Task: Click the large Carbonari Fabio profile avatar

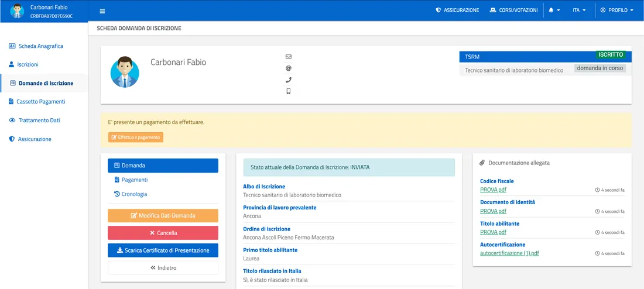Action: pos(125,73)
